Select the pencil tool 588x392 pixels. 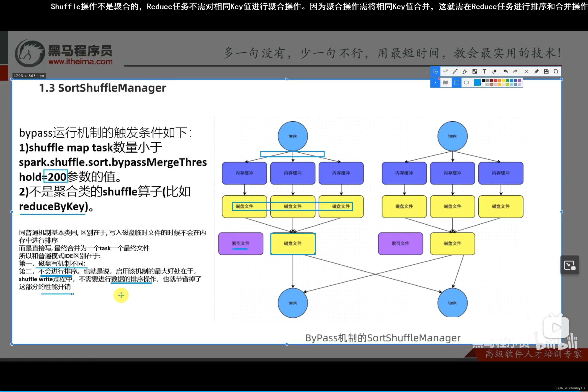tap(455, 72)
